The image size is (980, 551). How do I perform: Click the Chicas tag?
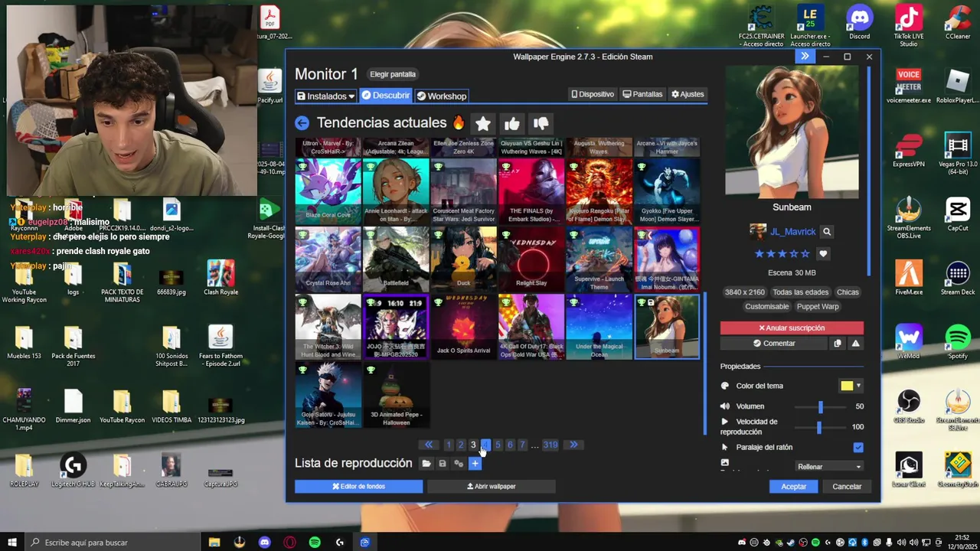coord(848,292)
